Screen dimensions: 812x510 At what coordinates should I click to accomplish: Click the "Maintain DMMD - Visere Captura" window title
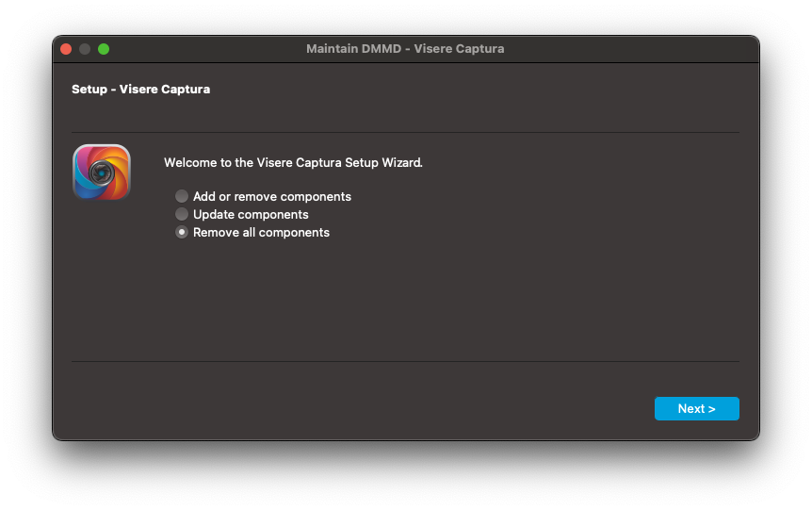coord(405,49)
